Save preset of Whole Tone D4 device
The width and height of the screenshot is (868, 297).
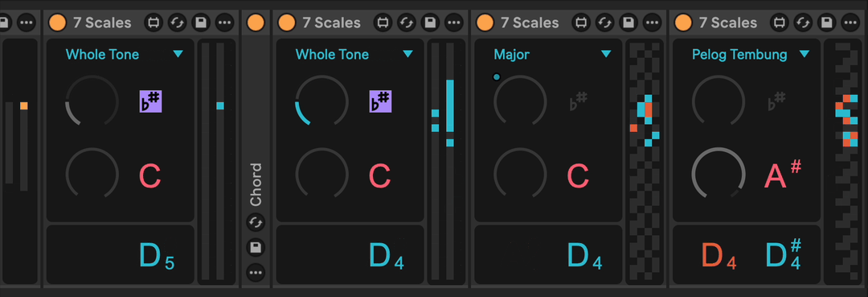pyautogui.click(x=430, y=23)
